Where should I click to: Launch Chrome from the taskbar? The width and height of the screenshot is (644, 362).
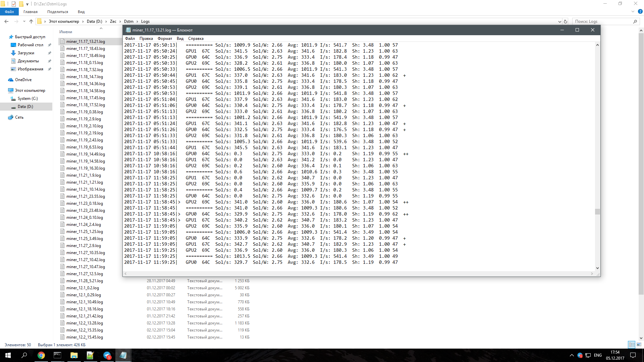tap(41, 355)
